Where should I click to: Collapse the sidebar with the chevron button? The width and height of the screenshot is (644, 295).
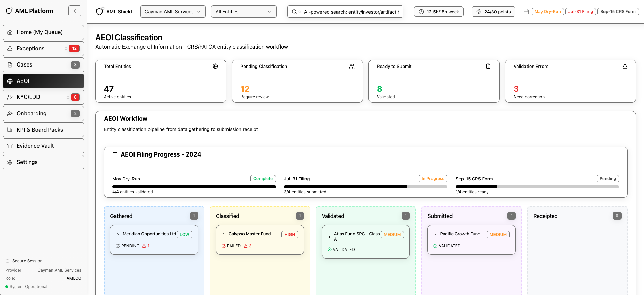[x=75, y=11]
